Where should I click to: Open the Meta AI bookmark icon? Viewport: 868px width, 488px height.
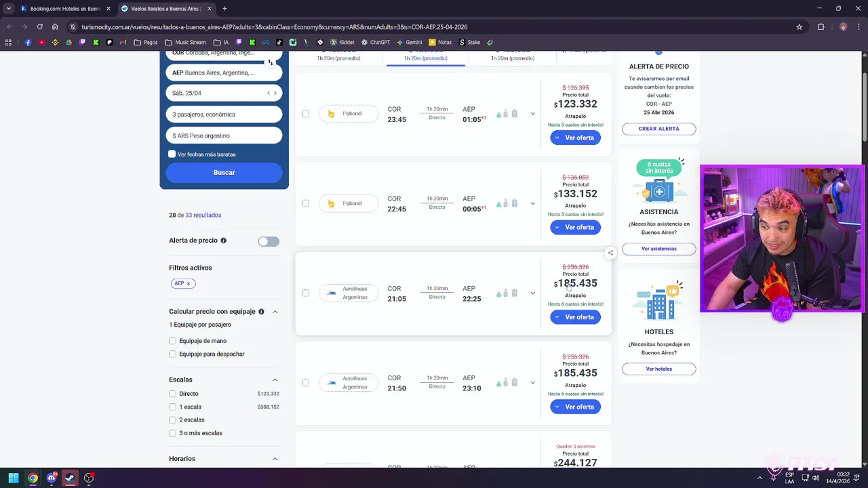click(x=266, y=42)
